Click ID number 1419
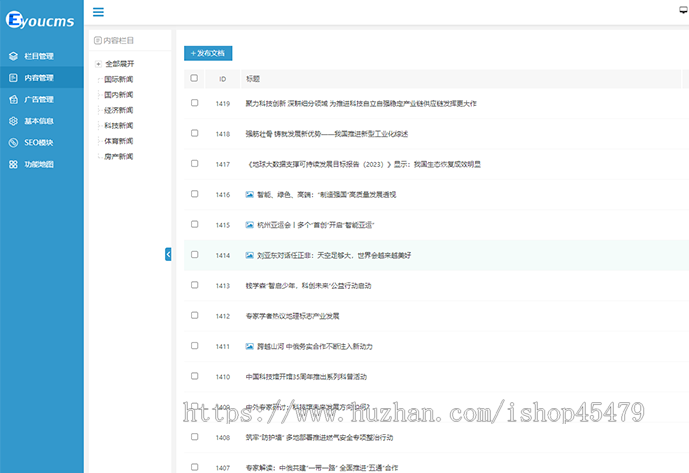 (223, 104)
